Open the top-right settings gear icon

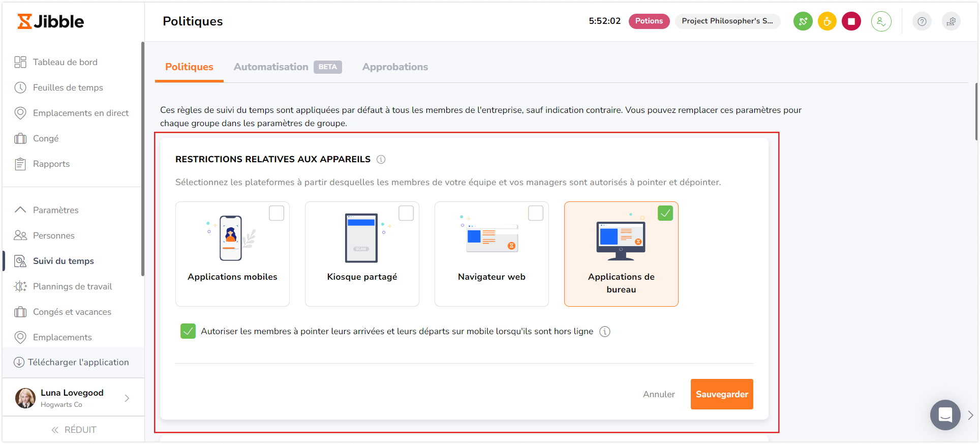[x=951, y=21]
